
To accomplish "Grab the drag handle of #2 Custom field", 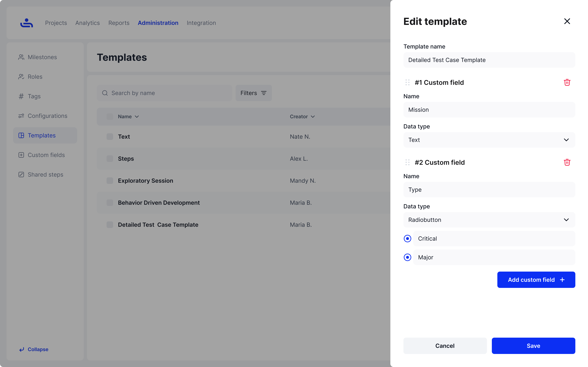I will (408, 162).
